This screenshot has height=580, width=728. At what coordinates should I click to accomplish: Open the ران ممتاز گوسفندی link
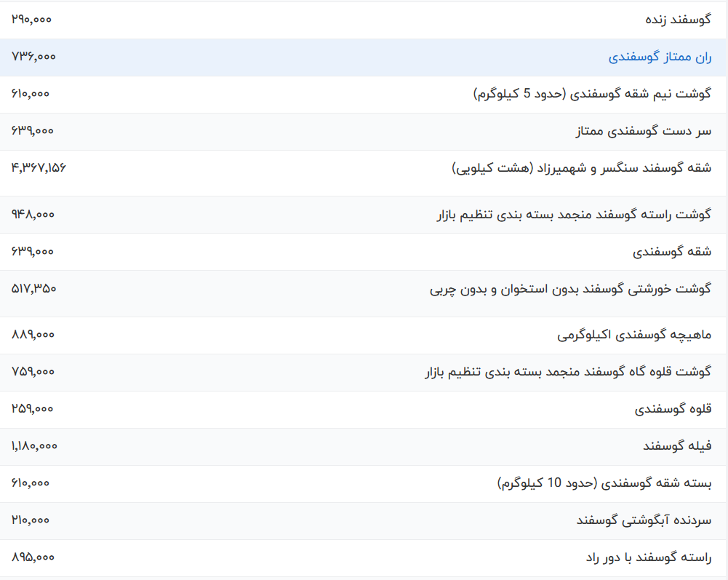point(660,57)
